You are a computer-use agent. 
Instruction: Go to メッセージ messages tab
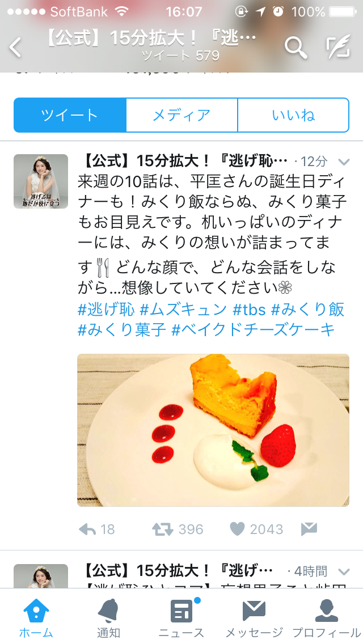(254, 618)
